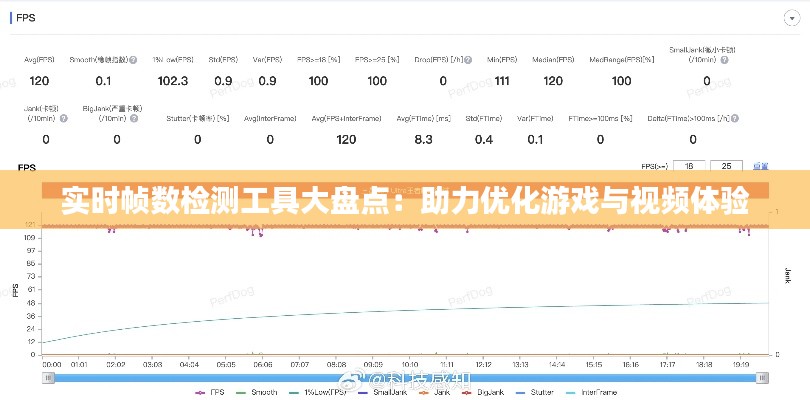Toggle Smooth series in chart legend

click(257, 392)
